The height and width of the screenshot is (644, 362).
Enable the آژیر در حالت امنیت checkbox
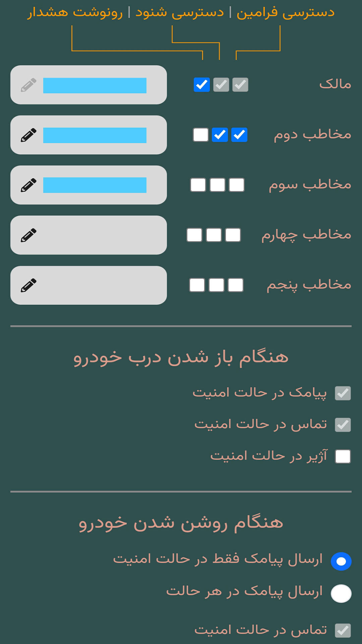pos(343,457)
